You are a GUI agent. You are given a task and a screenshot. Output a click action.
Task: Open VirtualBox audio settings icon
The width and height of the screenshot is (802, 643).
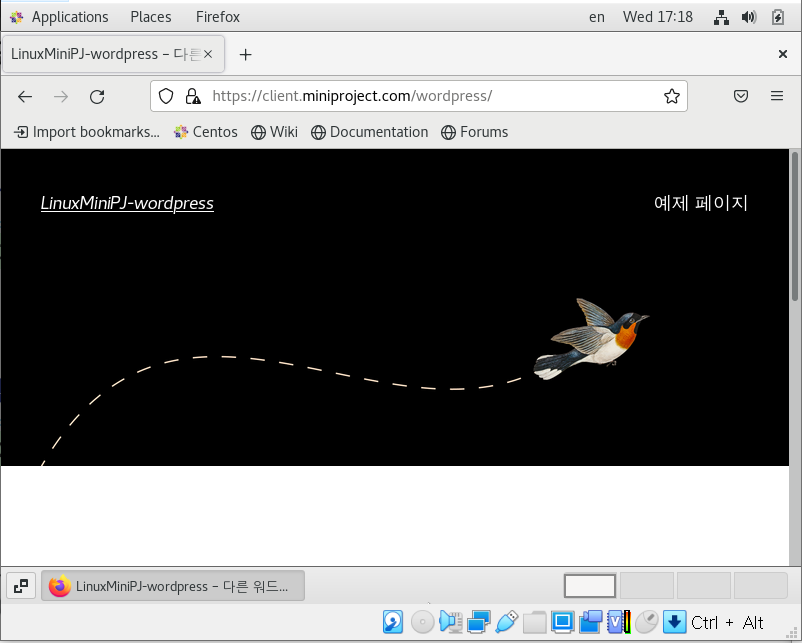[x=451, y=622]
